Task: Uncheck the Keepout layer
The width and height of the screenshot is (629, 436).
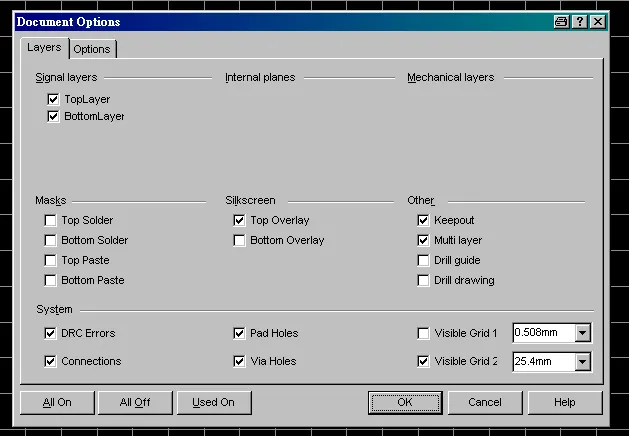Action: point(423,220)
